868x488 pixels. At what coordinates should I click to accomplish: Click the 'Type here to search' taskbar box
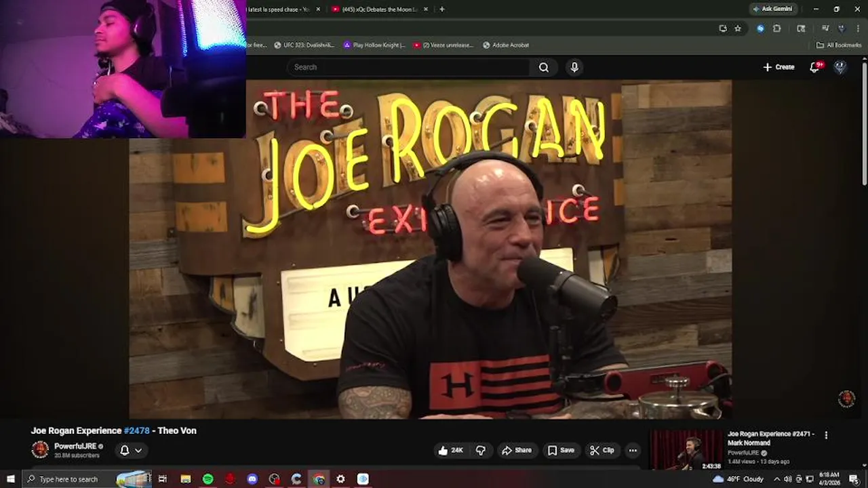coord(87,479)
